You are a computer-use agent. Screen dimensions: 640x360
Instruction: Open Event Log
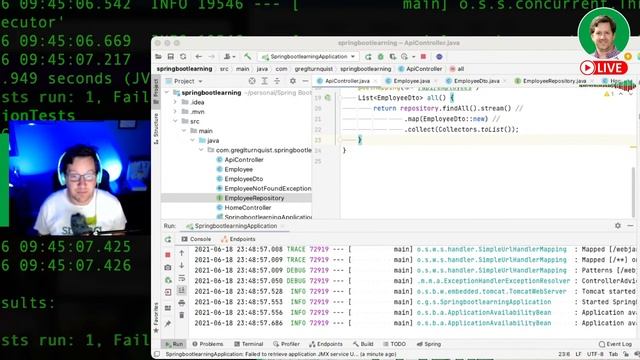point(615,344)
